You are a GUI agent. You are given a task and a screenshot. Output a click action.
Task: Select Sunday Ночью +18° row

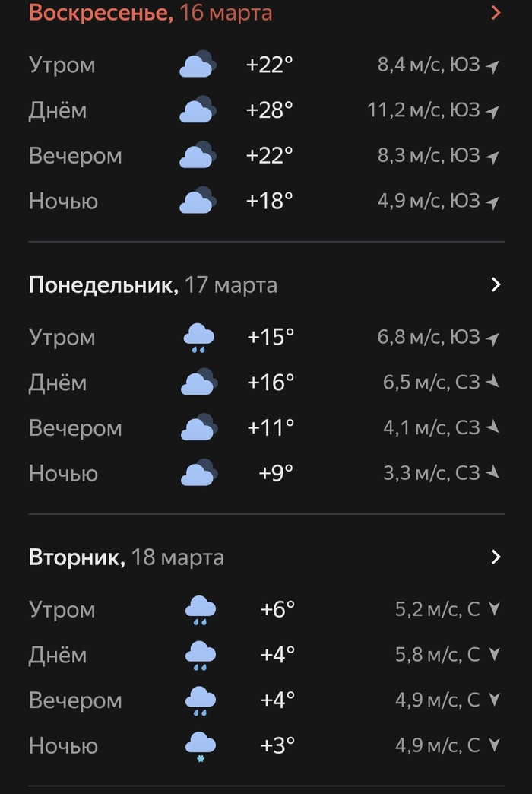coord(266,201)
